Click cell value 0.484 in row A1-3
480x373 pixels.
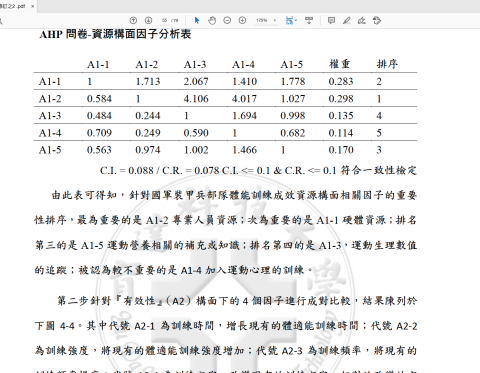tap(99, 116)
